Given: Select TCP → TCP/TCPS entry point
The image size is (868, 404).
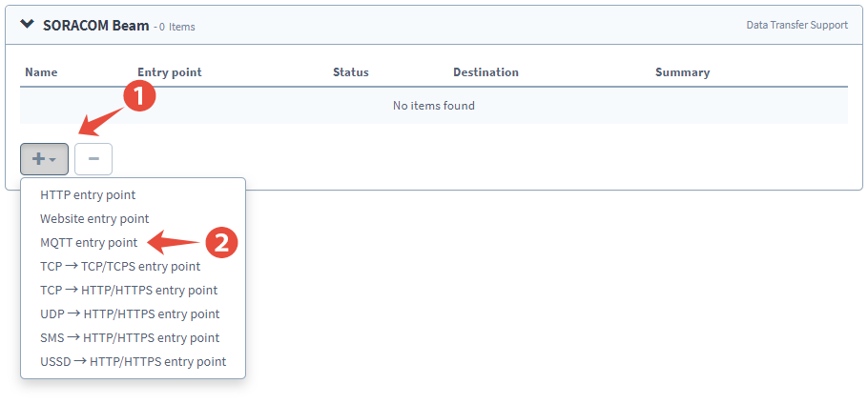Looking at the screenshot, I should pos(120,266).
